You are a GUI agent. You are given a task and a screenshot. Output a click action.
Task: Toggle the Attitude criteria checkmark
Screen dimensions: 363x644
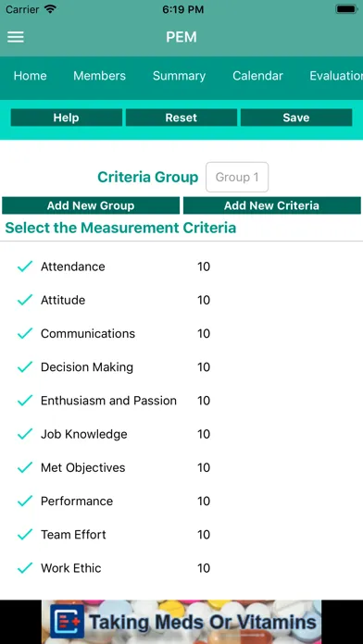point(25,300)
